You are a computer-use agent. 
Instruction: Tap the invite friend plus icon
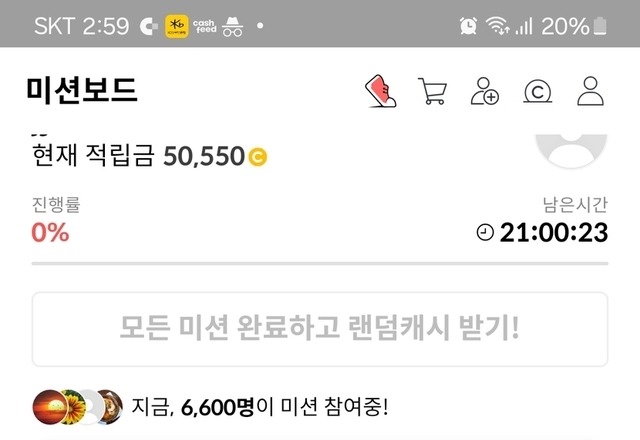click(x=485, y=91)
